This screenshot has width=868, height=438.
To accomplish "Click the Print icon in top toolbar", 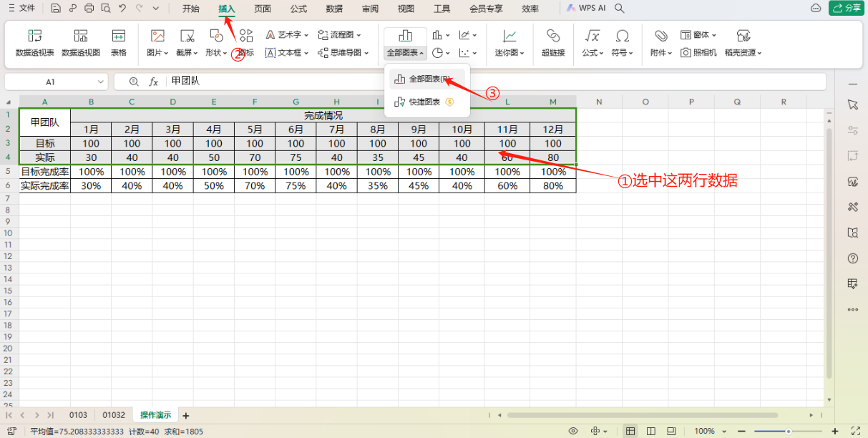I will pyautogui.click(x=89, y=9).
